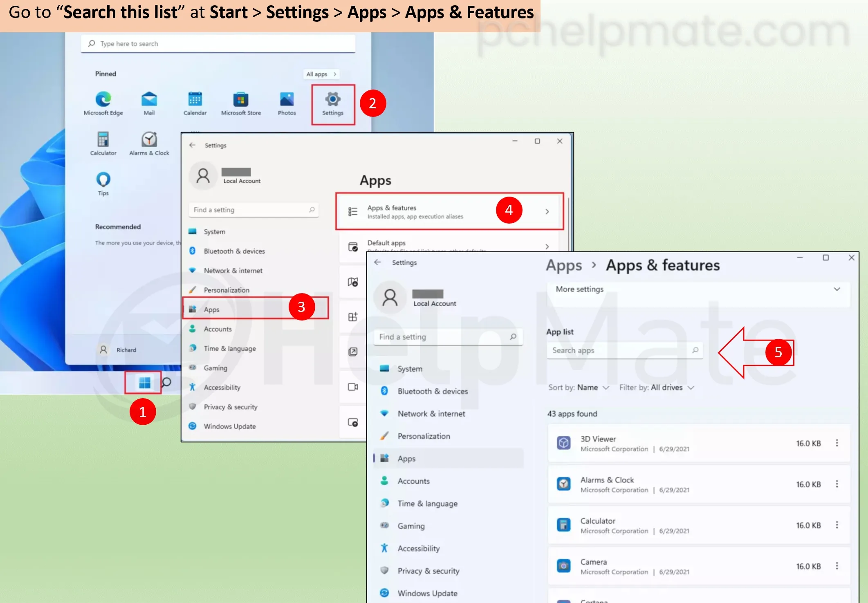This screenshot has width=868, height=603.
Task: Select Accessibility in front Settings sidebar
Action: tap(449, 549)
